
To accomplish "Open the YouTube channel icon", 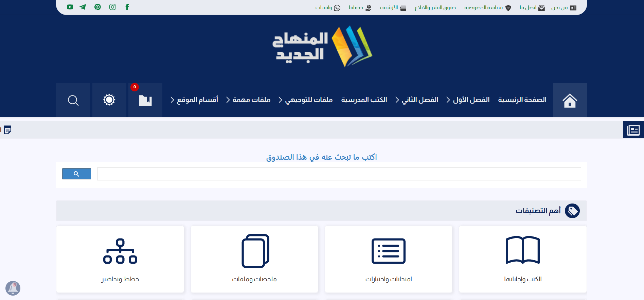I will pyautogui.click(x=70, y=7).
